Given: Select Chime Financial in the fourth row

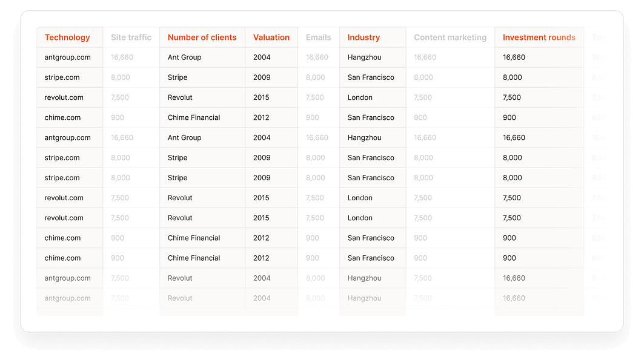Looking at the screenshot, I should (x=194, y=117).
